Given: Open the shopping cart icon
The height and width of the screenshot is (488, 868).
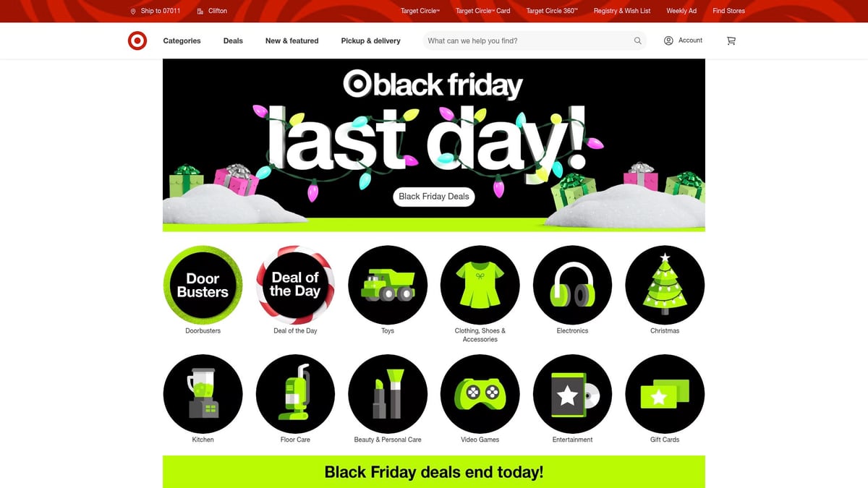Looking at the screenshot, I should click(x=731, y=40).
